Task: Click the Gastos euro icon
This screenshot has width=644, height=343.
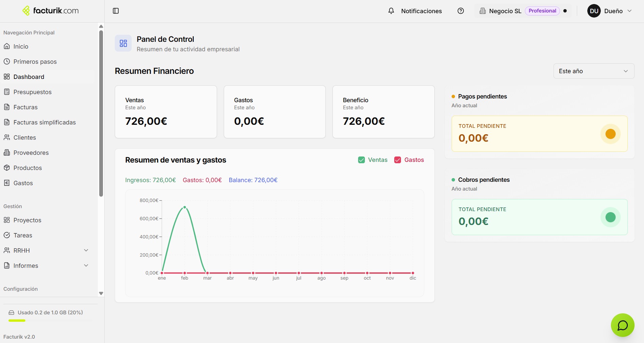Action: click(x=7, y=183)
